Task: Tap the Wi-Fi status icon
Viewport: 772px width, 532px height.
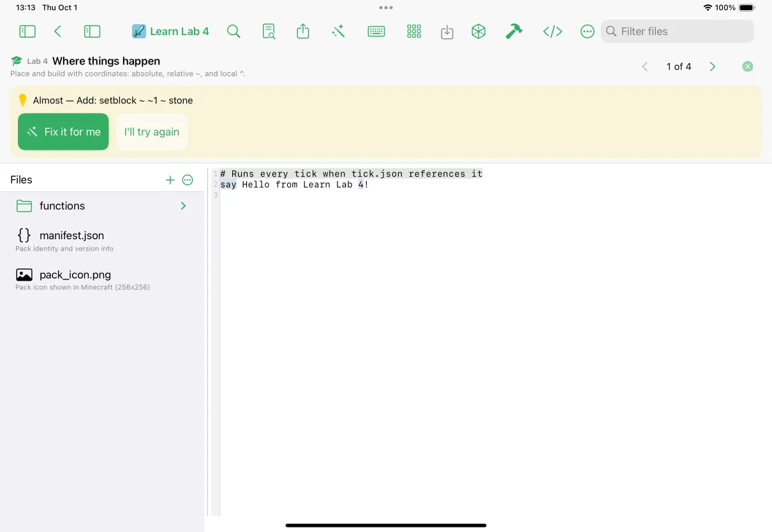Action: (708, 8)
